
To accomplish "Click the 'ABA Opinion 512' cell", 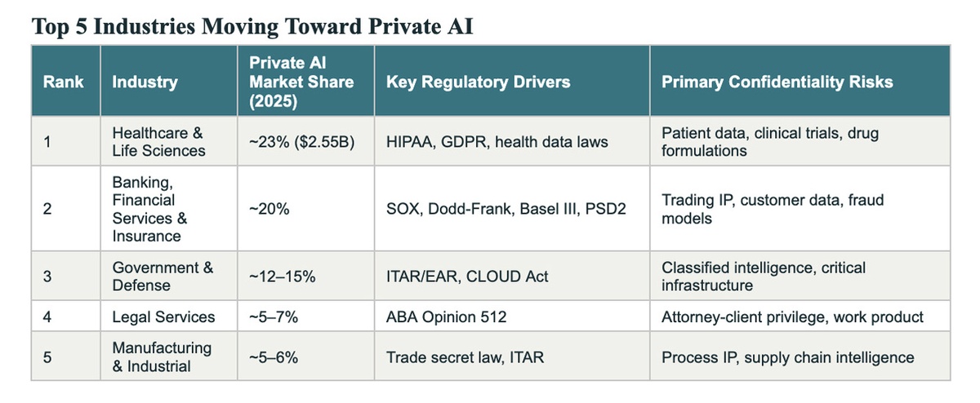I will tap(446, 317).
